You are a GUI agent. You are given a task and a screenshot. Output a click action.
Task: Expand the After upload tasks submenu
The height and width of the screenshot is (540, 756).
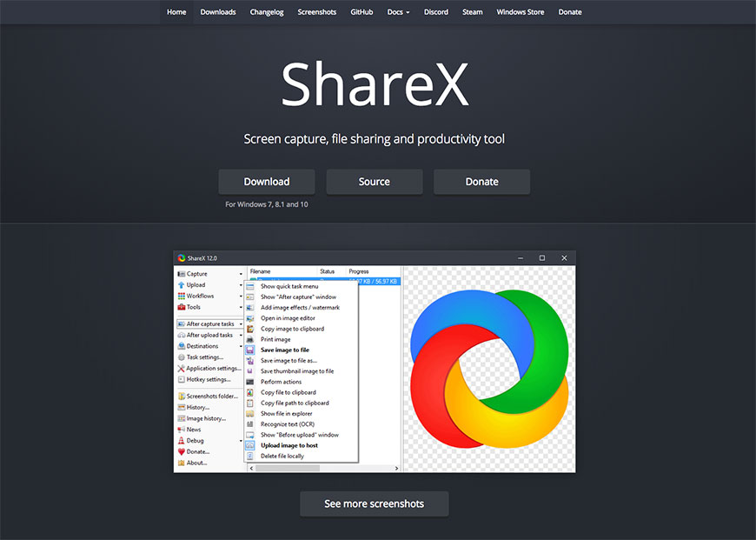coord(209,335)
